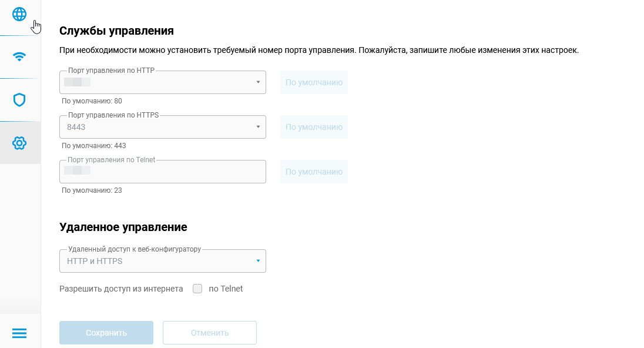Reset HTTP port with «По умолчанию» button

(x=314, y=82)
